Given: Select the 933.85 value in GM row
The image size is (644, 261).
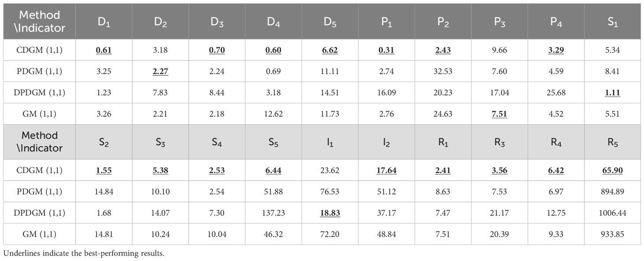Looking at the screenshot, I should [x=612, y=234].
